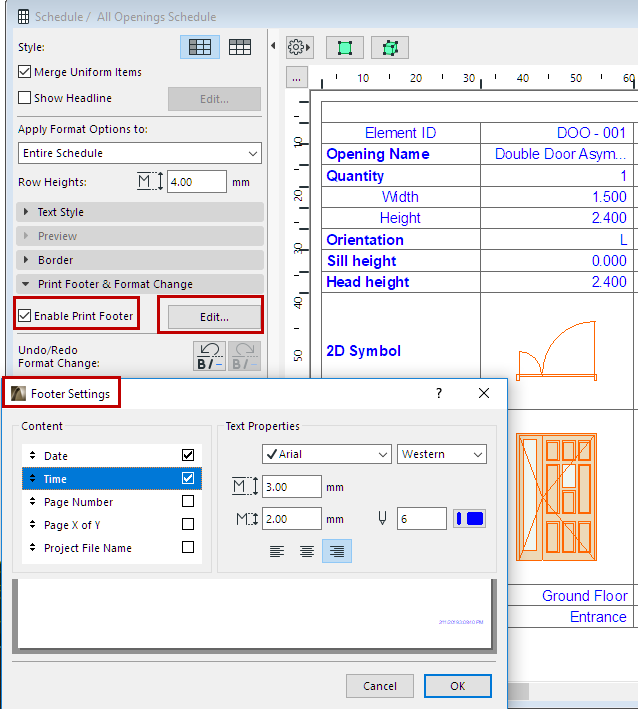
Task: Uncheck the Date content checkbox
Action: tap(188, 455)
